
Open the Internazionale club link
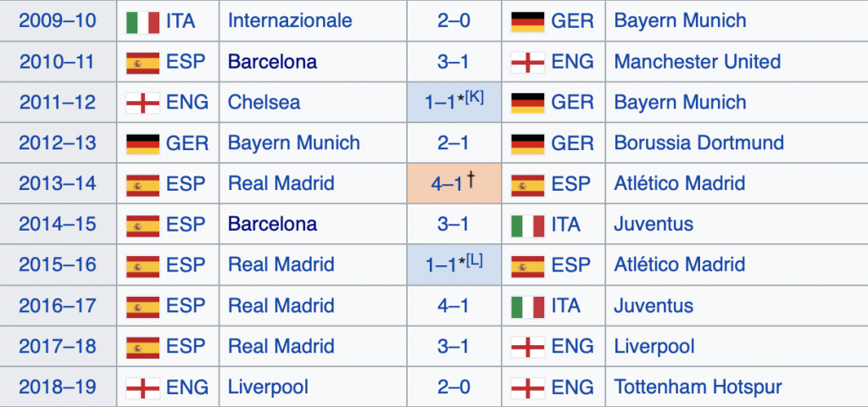pos(290,20)
